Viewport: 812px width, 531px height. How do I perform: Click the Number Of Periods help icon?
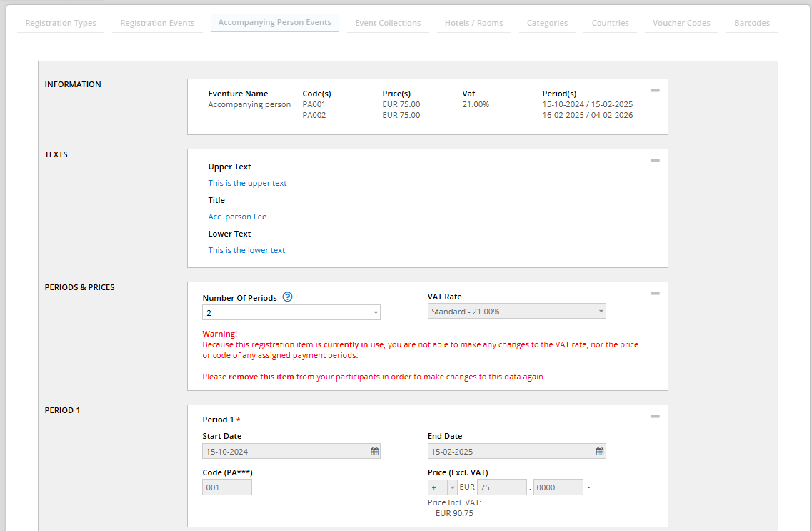click(288, 297)
